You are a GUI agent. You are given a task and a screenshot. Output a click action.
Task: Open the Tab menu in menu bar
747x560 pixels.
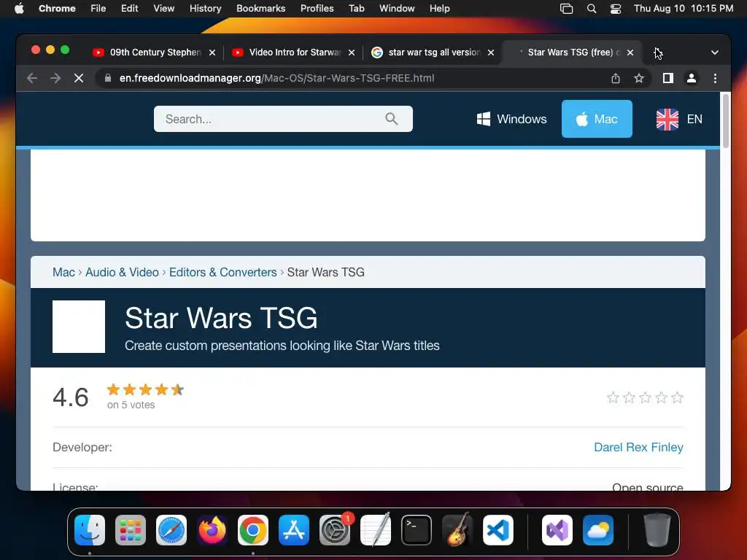coord(356,9)
